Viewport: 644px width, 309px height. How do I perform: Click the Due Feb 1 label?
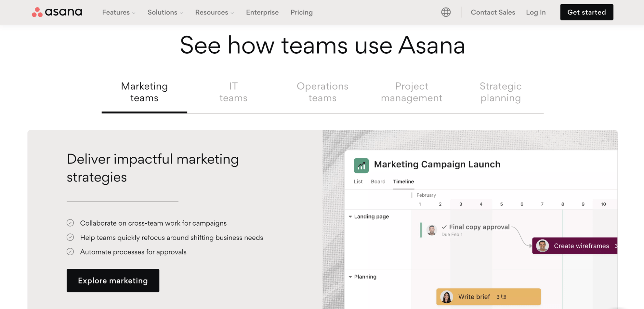point(452,234)
